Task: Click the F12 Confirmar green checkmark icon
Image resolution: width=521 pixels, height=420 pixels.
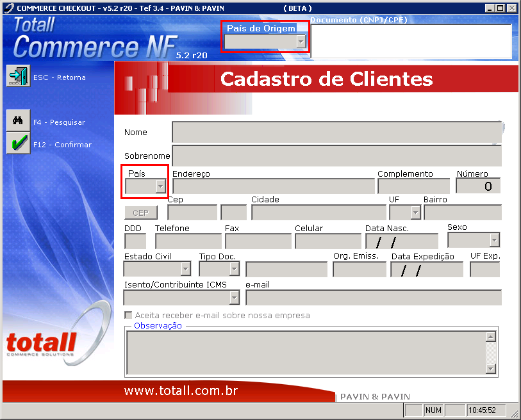Action: click(x=19, y=143)
